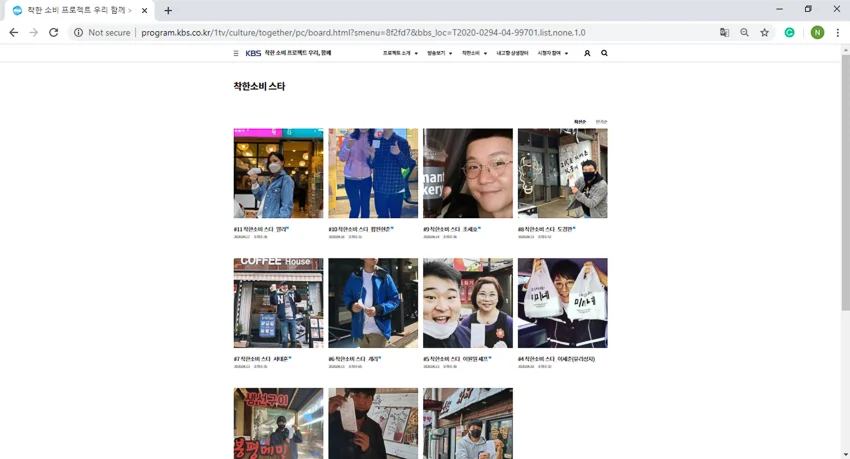View site information (Not secure) icon
This screenshot has height=459, width=850.
(79, 33)
